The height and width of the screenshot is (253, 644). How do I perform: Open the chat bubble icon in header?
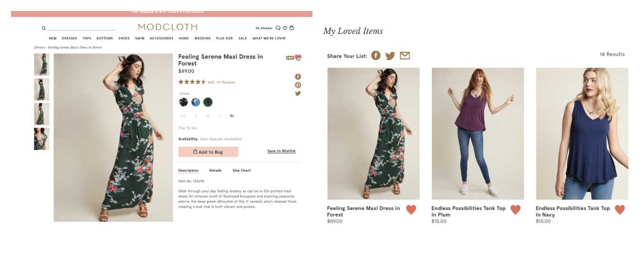(278, 28)
